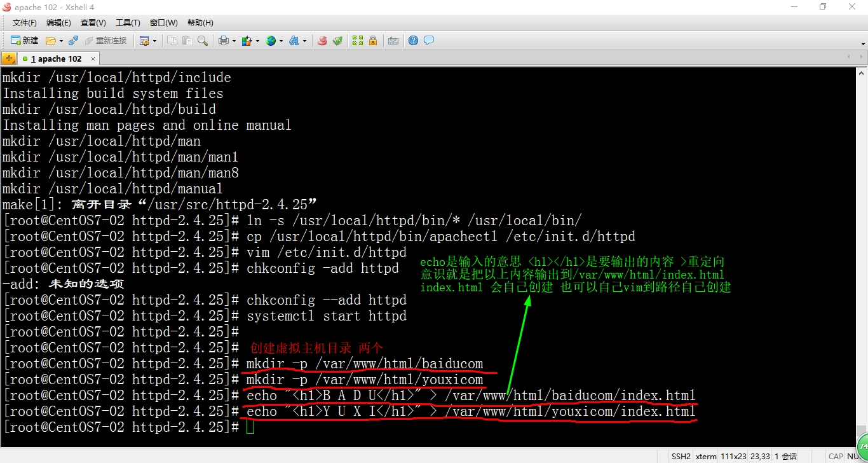Click the print icon
The image size is (868, 463).
(x=223, y=41)
